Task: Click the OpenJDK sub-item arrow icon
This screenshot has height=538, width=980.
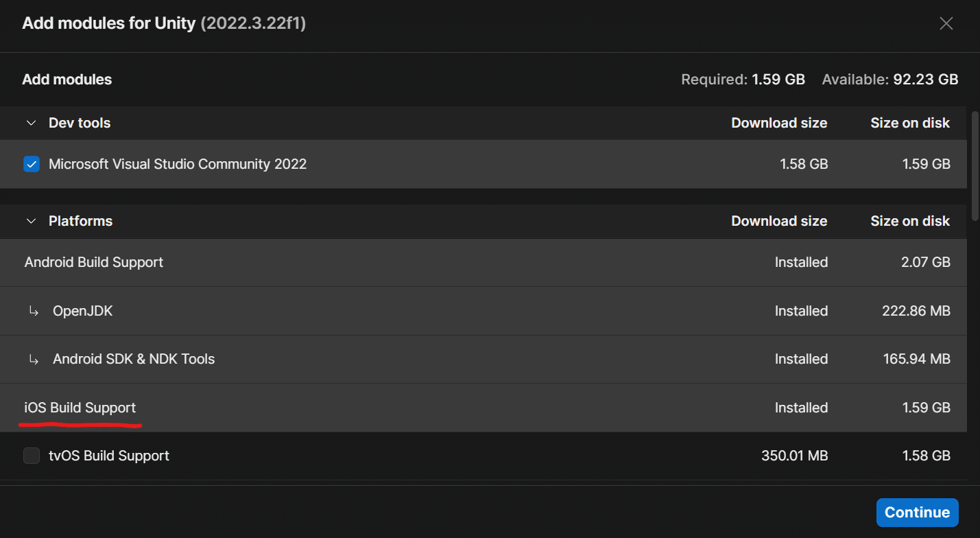Action: [x=34, y=311]
